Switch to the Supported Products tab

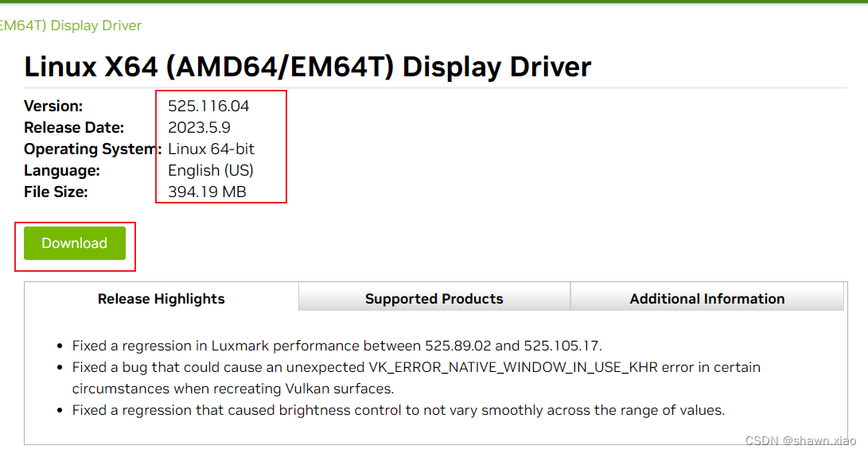click(x=434, y=299)
